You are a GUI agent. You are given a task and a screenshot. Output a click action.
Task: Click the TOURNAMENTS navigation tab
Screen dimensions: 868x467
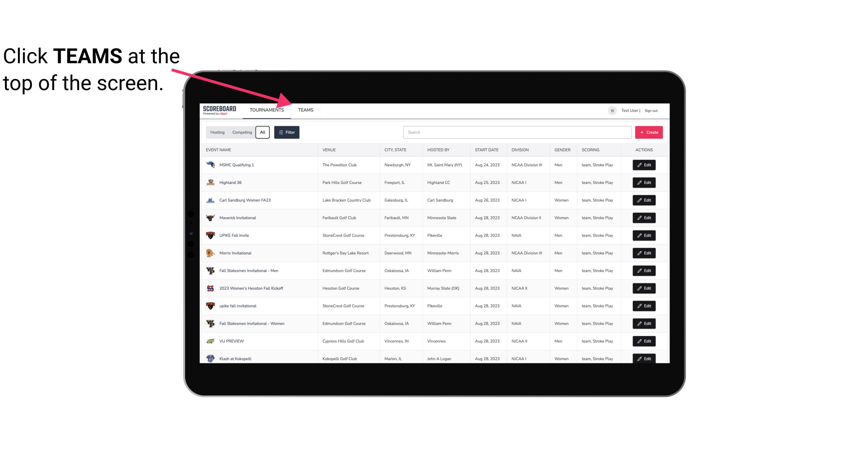267,110
